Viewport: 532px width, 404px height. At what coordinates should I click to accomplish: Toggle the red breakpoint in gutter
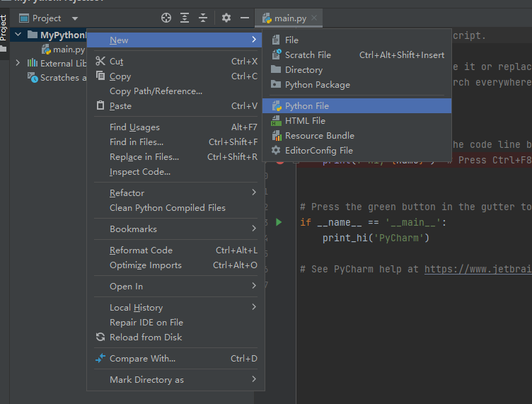click(280, 162)
